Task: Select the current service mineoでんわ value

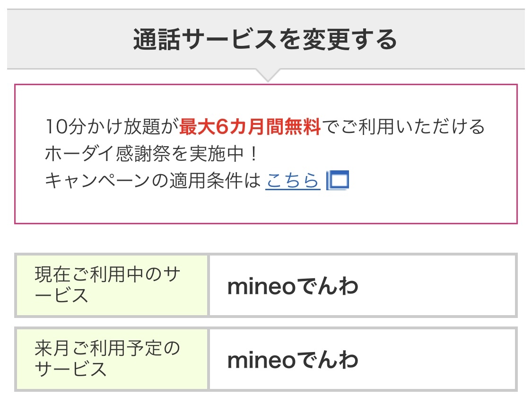Action: (x=293, y=287)
